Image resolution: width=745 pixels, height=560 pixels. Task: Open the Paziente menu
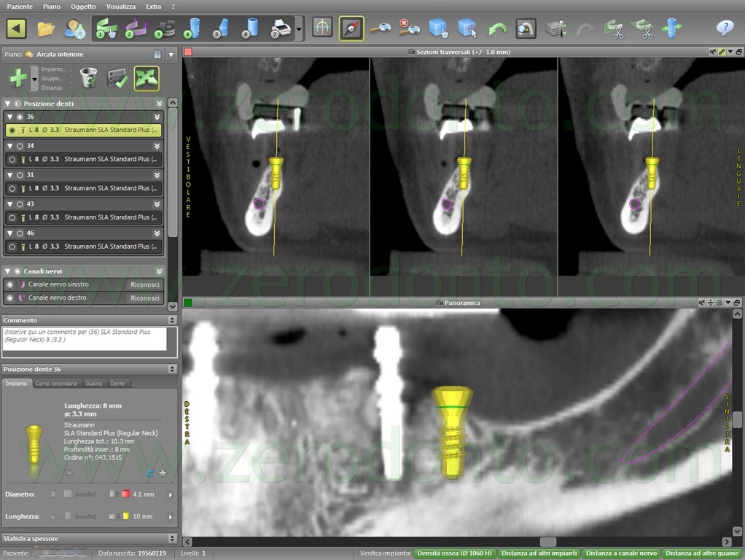point(20,6)
